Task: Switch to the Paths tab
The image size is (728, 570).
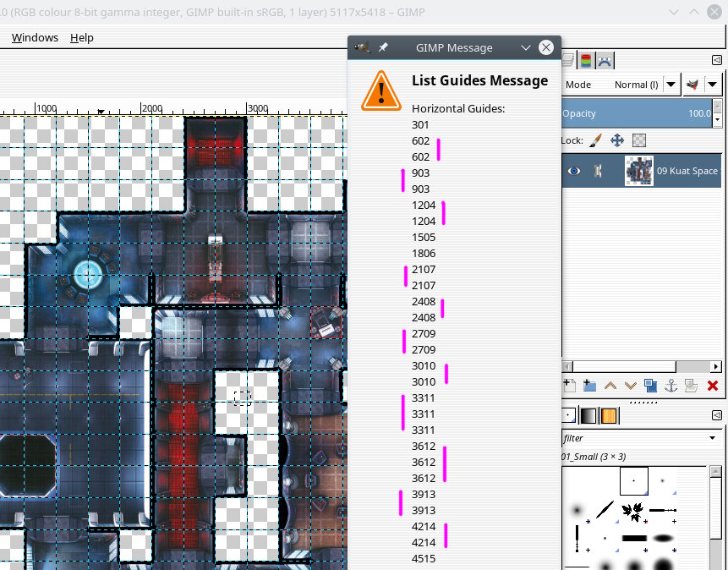Action: tap(605, 60)
